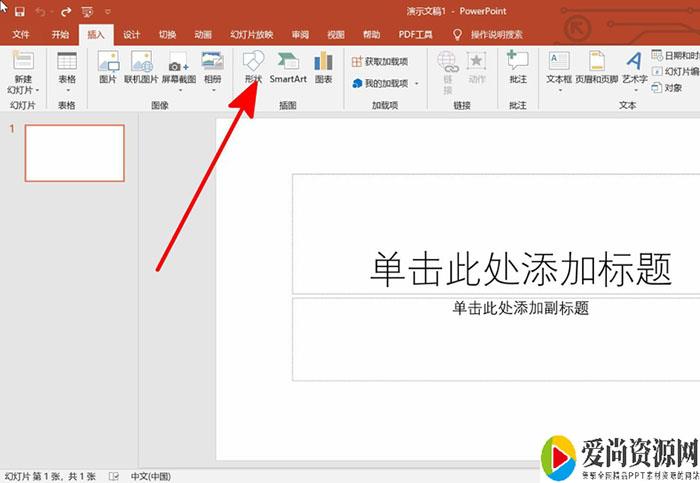Screen dimensions: 700x483
Task: Click the Save icon in quick access toolbar
Action: (19, 11)
